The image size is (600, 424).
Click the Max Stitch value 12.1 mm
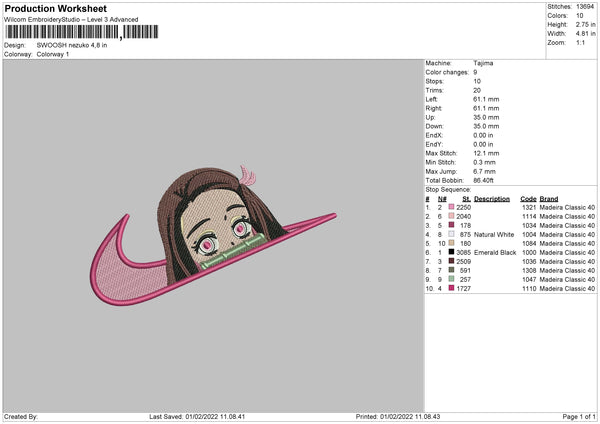point(486,153)
